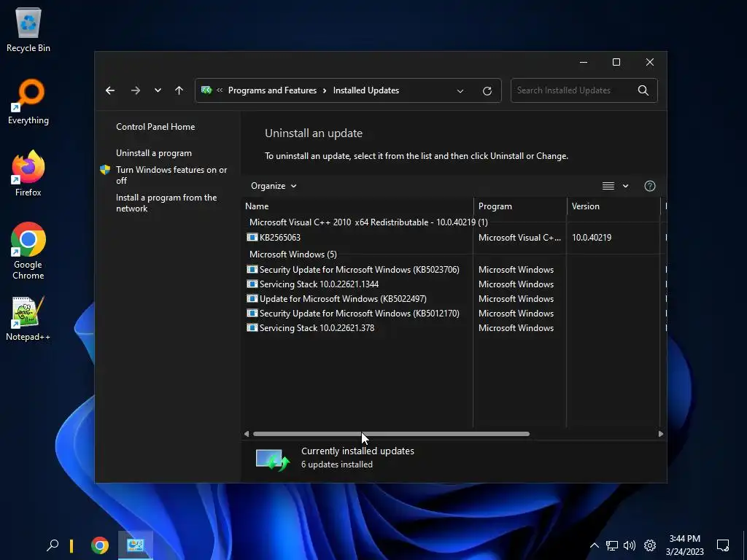Click icon beside Servicing Stack 10.0.22621.1344
This screenshot has height=560, width=747.
[x=252, y=284]
